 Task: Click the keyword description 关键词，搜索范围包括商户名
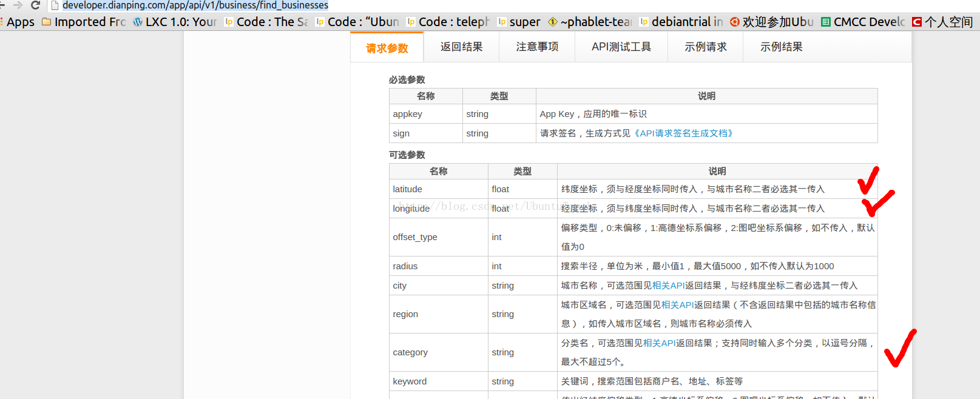click(652, 381)
